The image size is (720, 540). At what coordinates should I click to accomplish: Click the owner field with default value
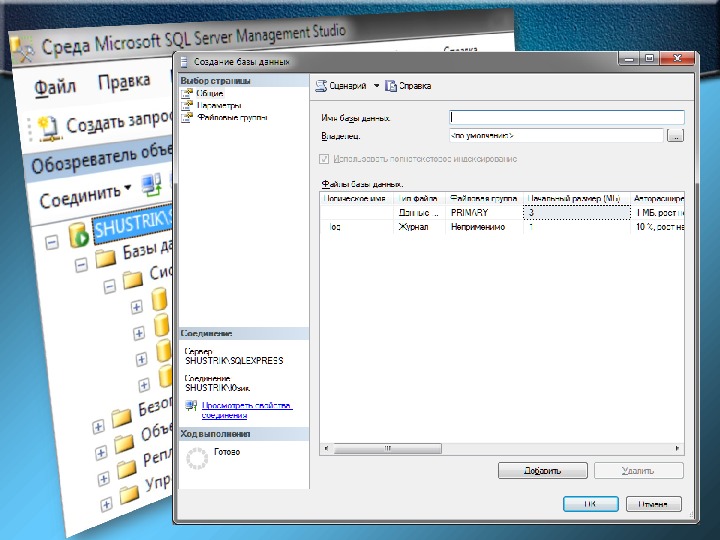pos(557,135)
